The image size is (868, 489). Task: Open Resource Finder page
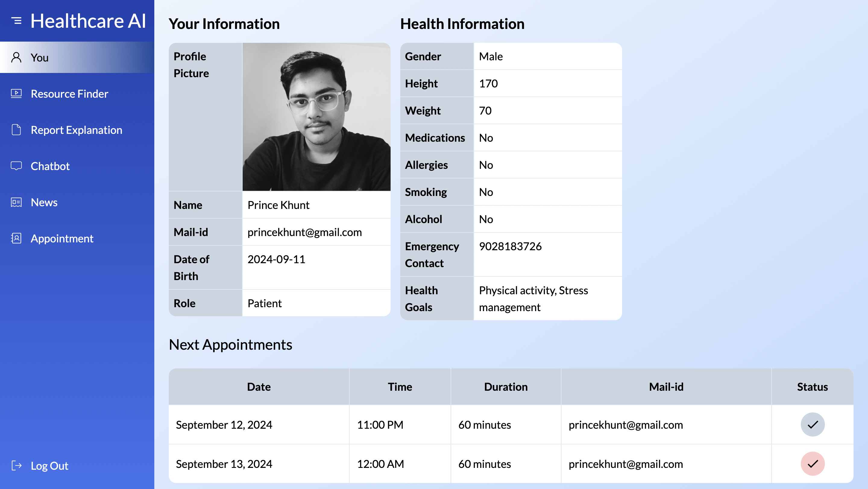click(77, 94)
